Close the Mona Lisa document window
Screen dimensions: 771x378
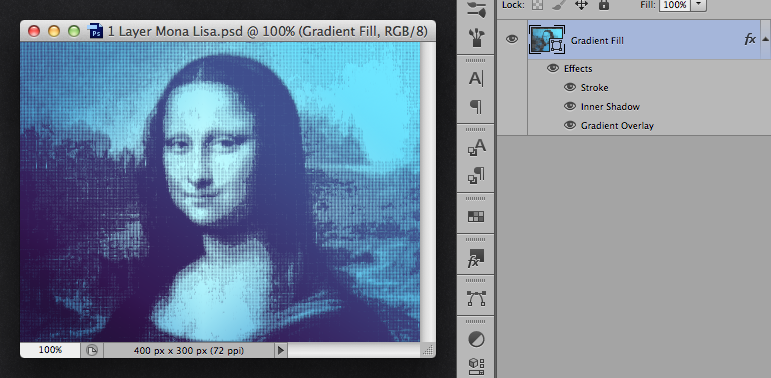(x=34, y=31)
